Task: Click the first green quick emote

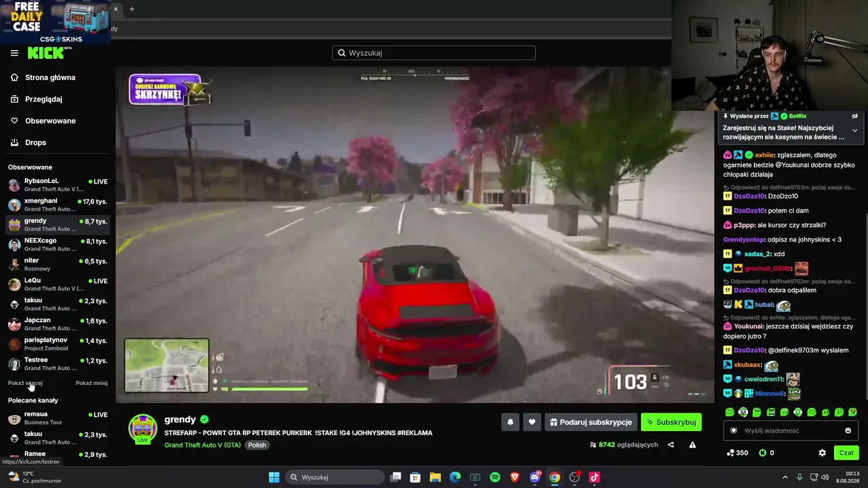Action: (730, 412)
